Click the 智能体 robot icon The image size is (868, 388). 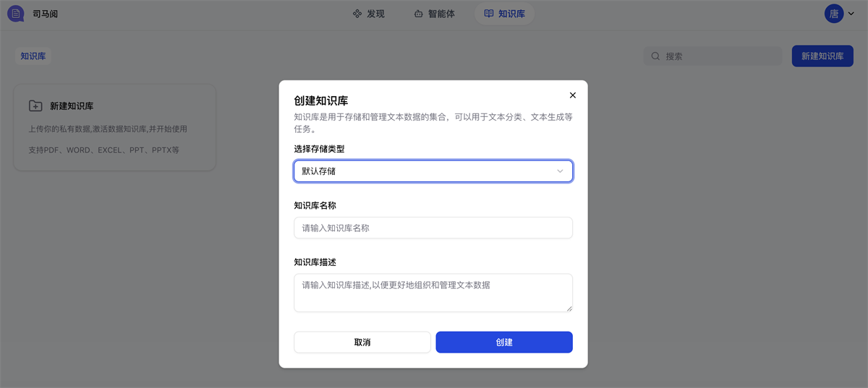coord(418,14)
